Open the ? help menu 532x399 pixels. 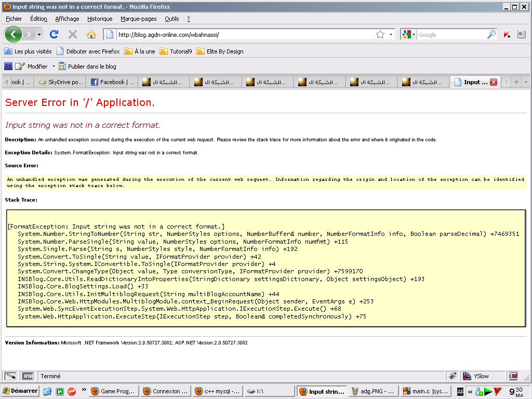point(189,19)
